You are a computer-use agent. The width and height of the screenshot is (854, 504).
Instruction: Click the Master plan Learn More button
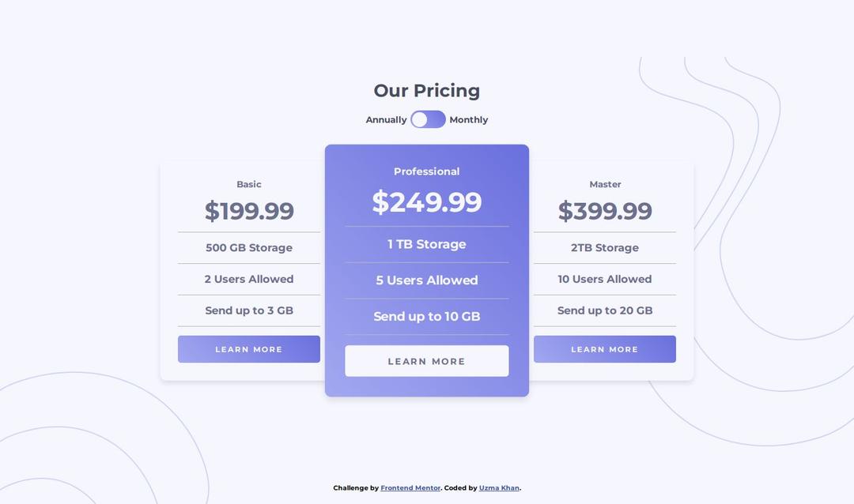point(605,349)
